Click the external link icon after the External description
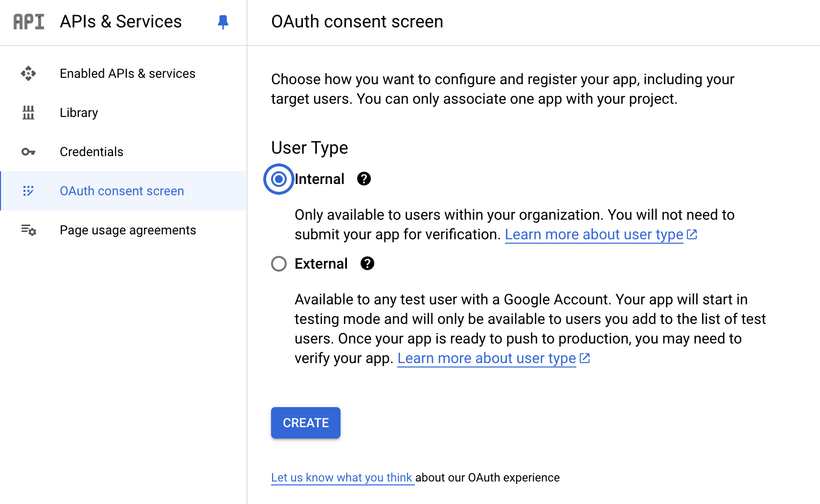This screenshot has width=820, height=504. (x=585, y=358)
